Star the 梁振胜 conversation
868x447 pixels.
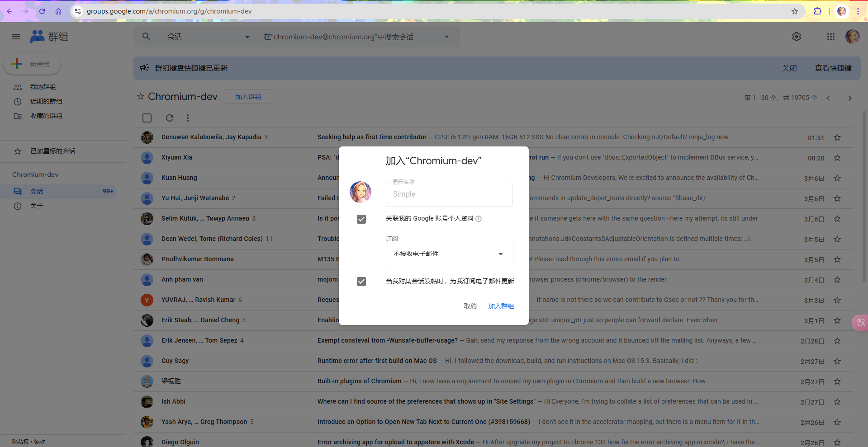click(837, 381)
